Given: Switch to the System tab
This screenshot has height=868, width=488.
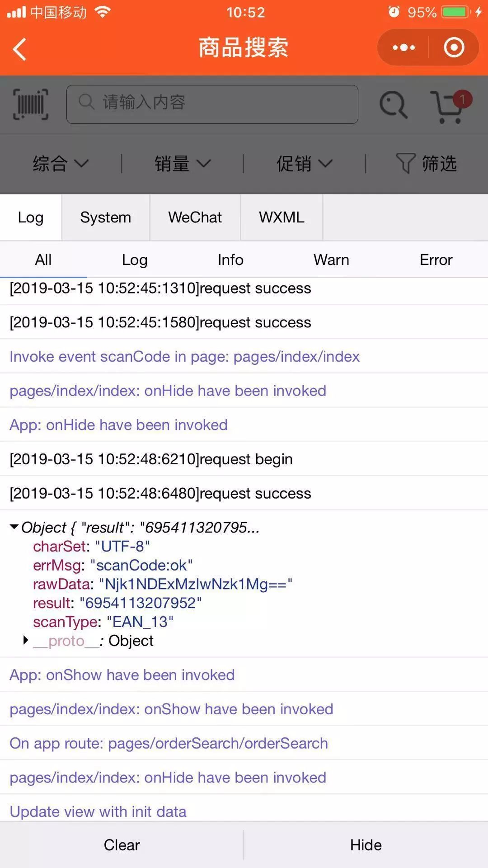Looking at the screenshot, I should [106, 217].
